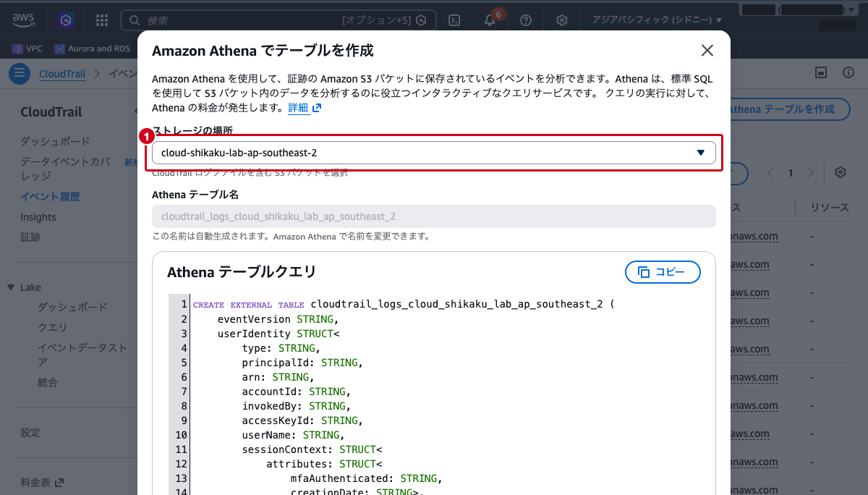The height and width of the screenshot is (495, 868).
Task: Open イベントデータストア in the Lake section
Action: (82, 355)
